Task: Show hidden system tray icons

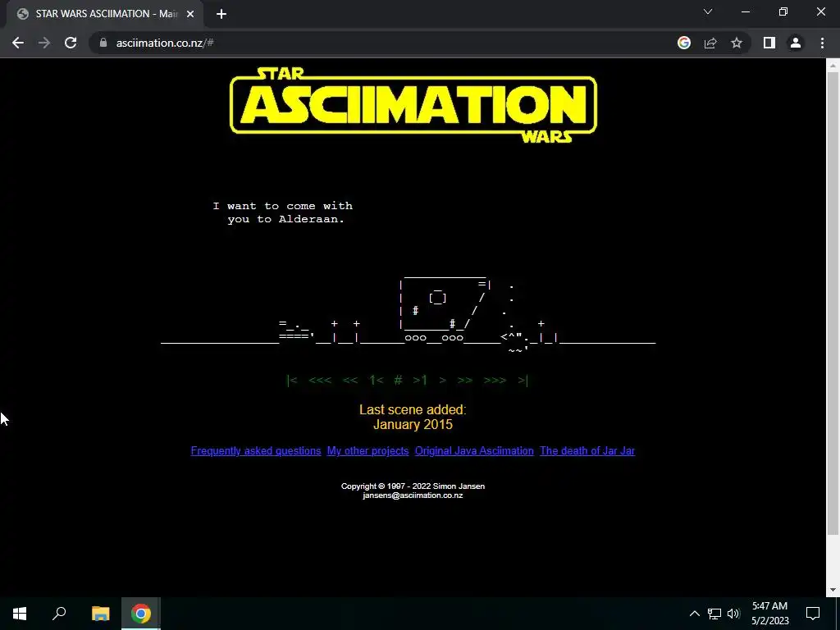Action: click(x=694, y=614)
